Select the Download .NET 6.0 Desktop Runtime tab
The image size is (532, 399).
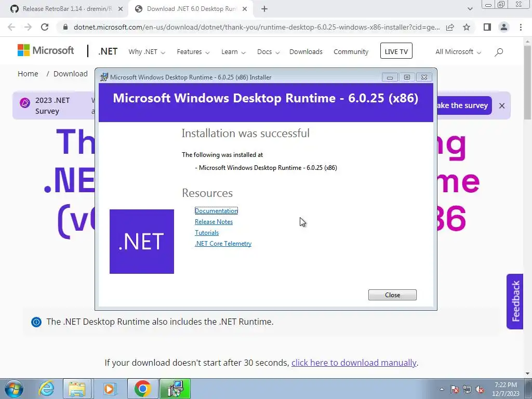190,9
